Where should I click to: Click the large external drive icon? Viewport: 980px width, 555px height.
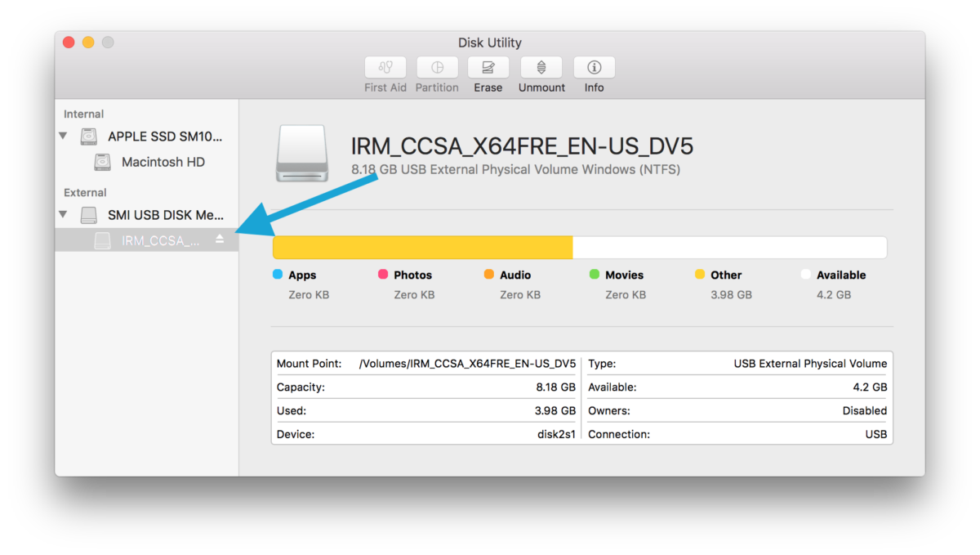tap(302, 154)
